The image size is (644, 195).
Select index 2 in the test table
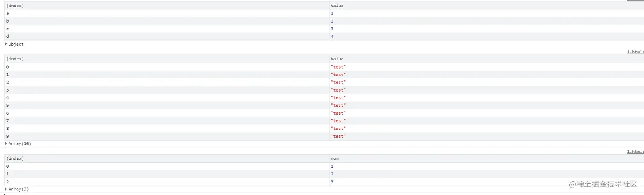[7, 82]
